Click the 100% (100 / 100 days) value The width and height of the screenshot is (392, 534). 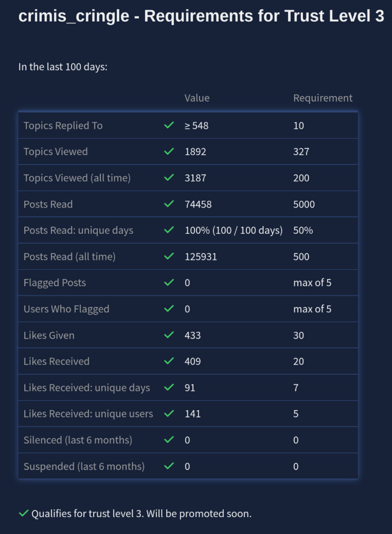point(233,230)
